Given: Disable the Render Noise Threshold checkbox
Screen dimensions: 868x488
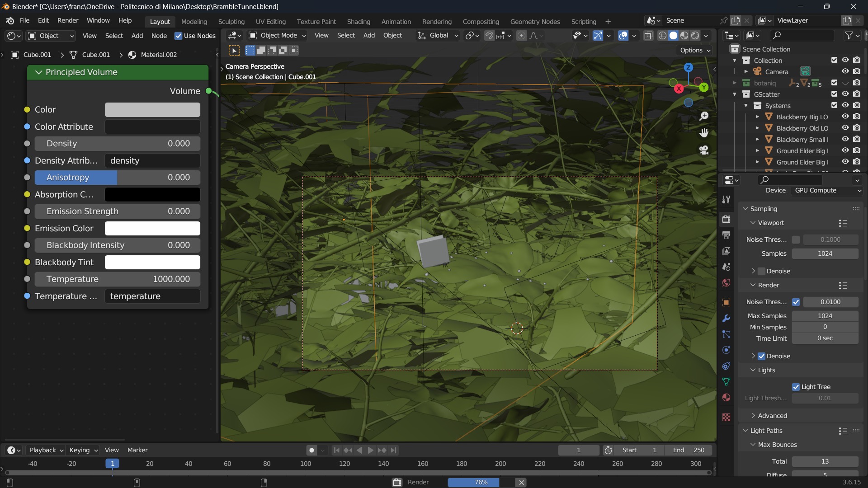Looking at the screenshot, I should [x=796, y=302].
